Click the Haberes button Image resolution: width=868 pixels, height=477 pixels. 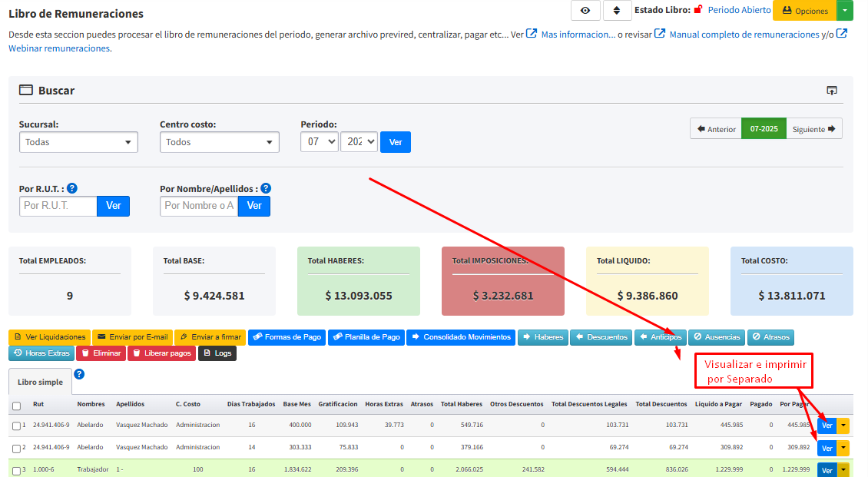(543, 337)
